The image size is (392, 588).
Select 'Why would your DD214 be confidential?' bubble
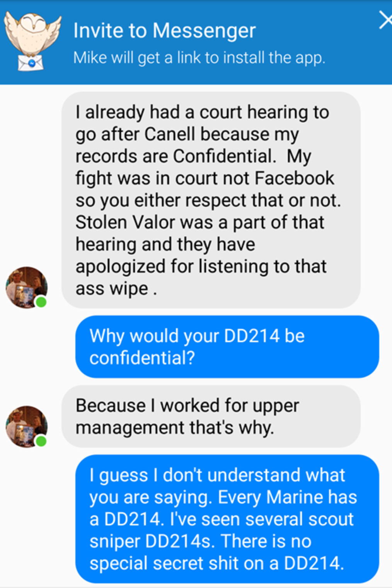(x=227, y=347)
